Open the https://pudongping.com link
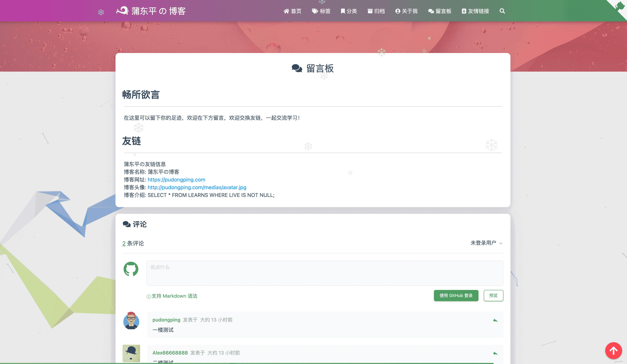Screen dimensions: 627x364 (x=176, y=180)
